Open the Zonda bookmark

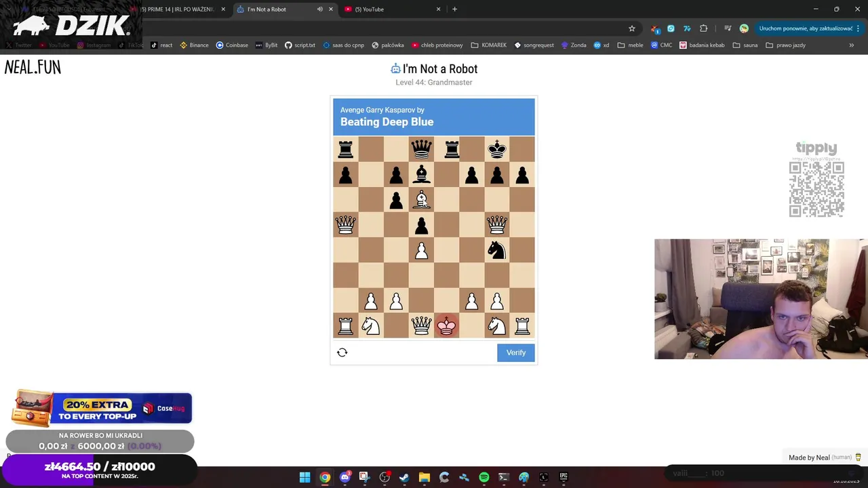[574, 45]
